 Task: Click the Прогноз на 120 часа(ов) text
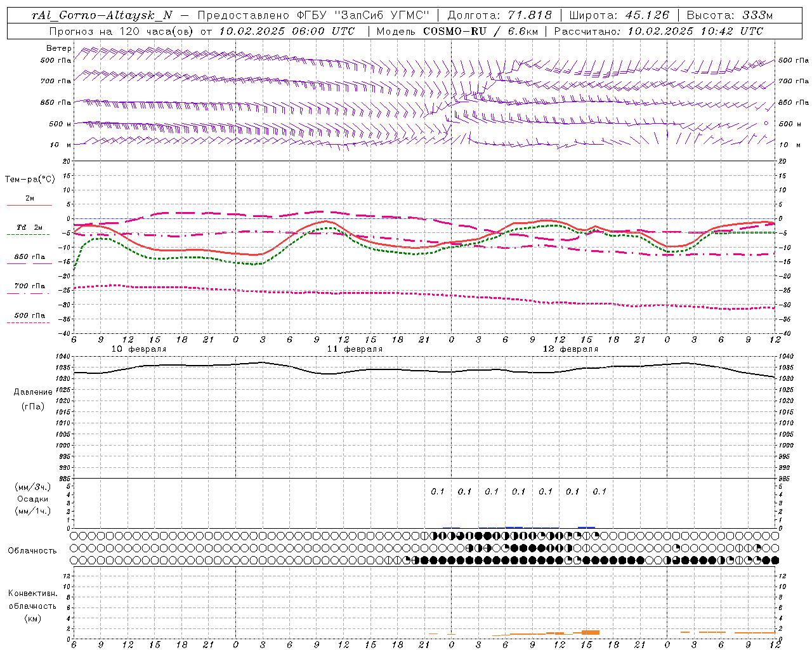pyautogui.click(x=121, y=31)
